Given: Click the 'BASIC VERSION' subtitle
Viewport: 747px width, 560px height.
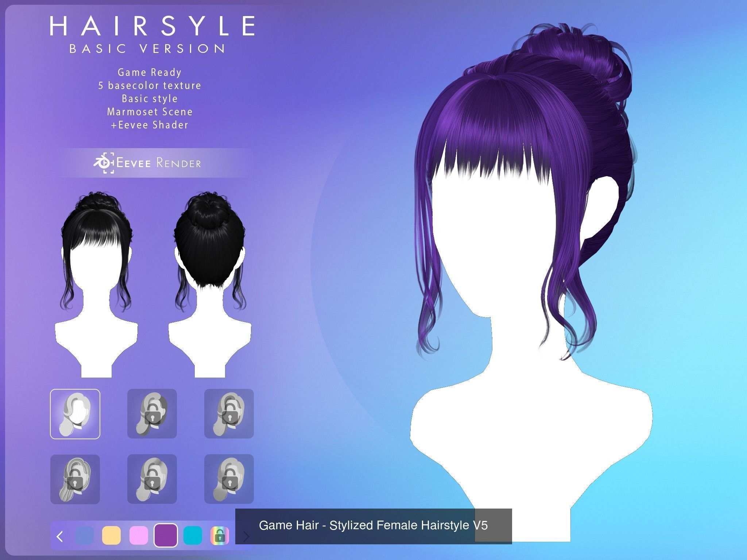Looking at the screenshot, I should 148,49.
